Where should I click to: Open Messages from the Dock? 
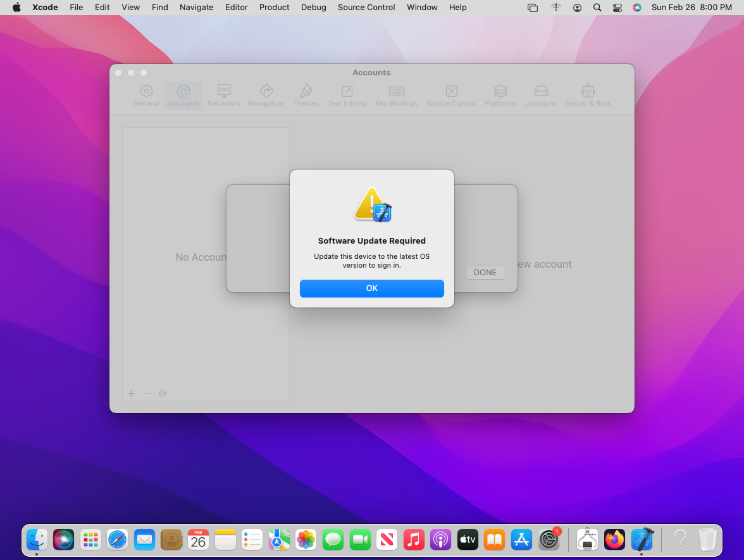pos(333,540)
